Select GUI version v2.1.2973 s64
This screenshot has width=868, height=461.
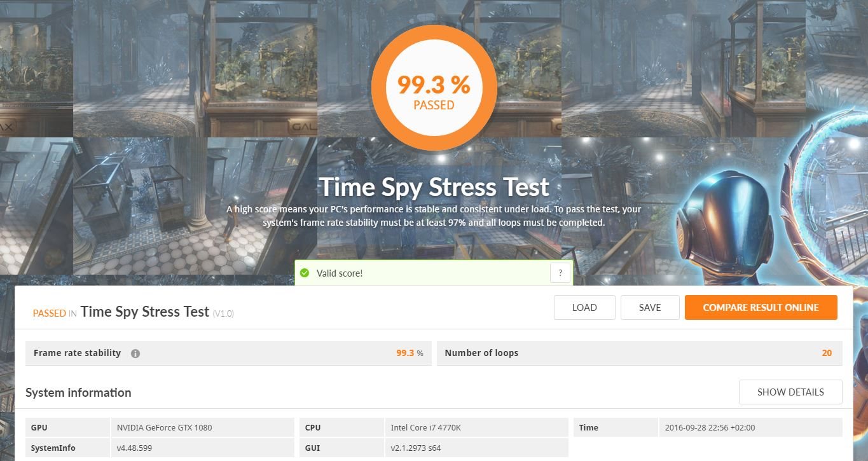point(416,448)
